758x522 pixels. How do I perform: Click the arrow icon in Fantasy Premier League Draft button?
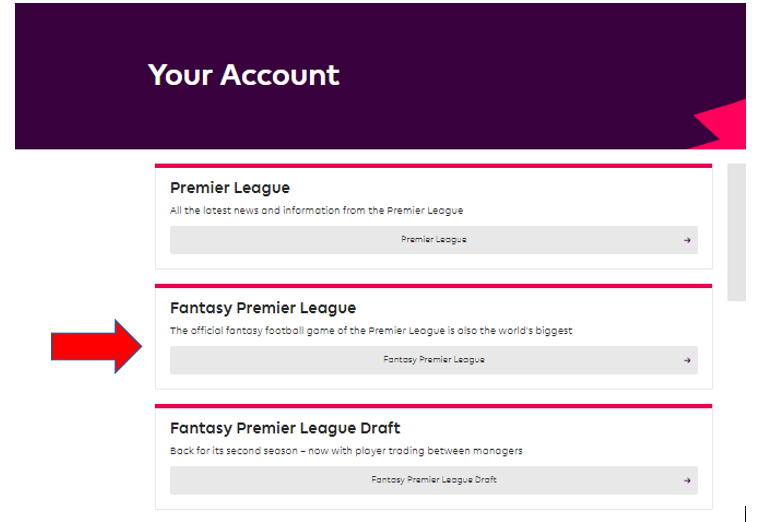click(x=687, y=480)
